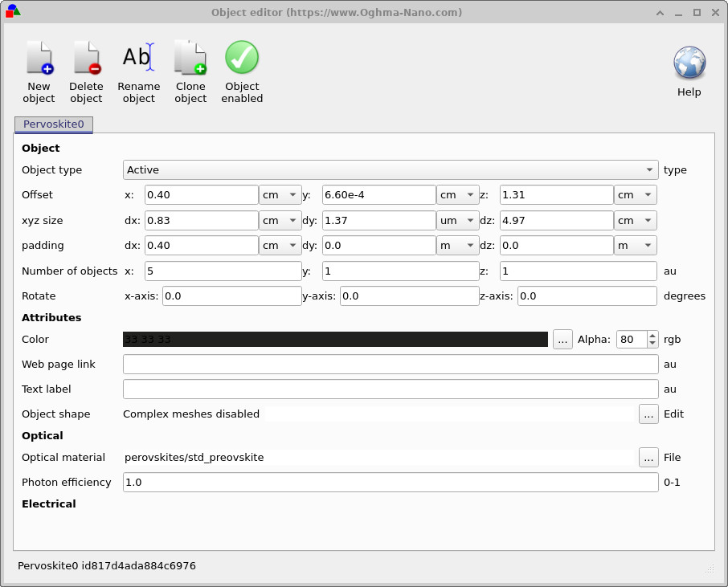Viewport: 728px width, 587px height.
Task: Choose an optical material file
Action: [x=648, y=457]
